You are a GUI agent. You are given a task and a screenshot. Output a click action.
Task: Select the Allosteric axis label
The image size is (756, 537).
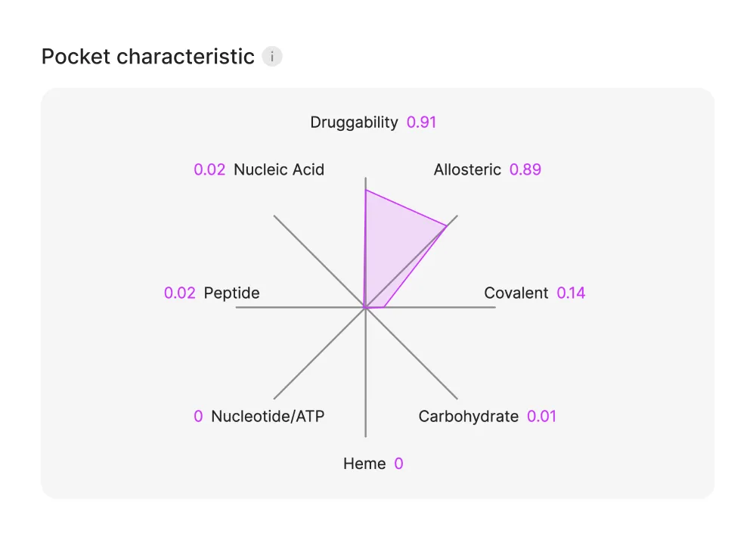pos(467,169)
